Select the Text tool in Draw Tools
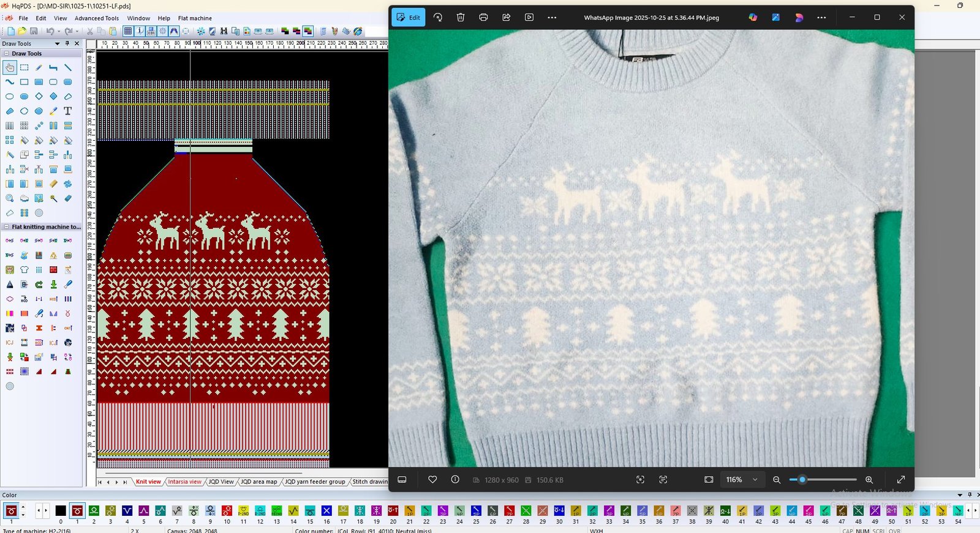Viewport: 980px width, 533px height. point(68,111)
